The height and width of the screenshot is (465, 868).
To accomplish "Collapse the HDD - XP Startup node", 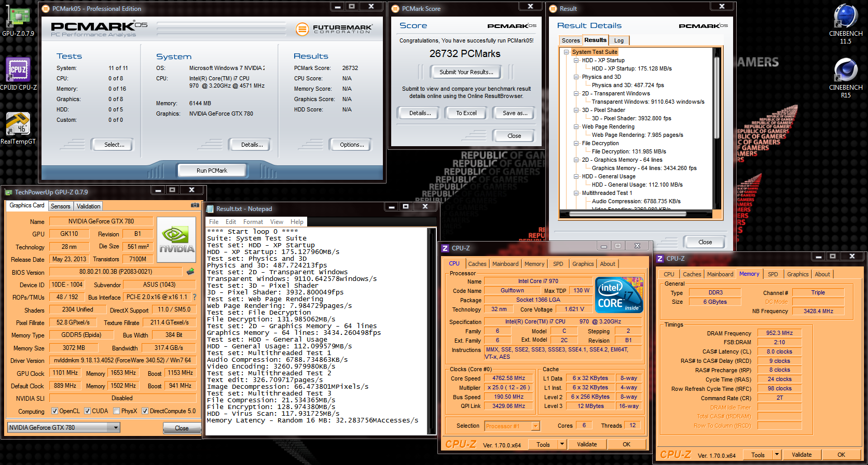I will [576, 60].
